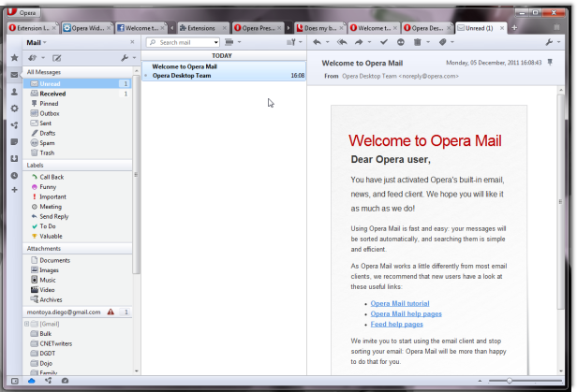Open the Downloads panel in sidebar

14,159
